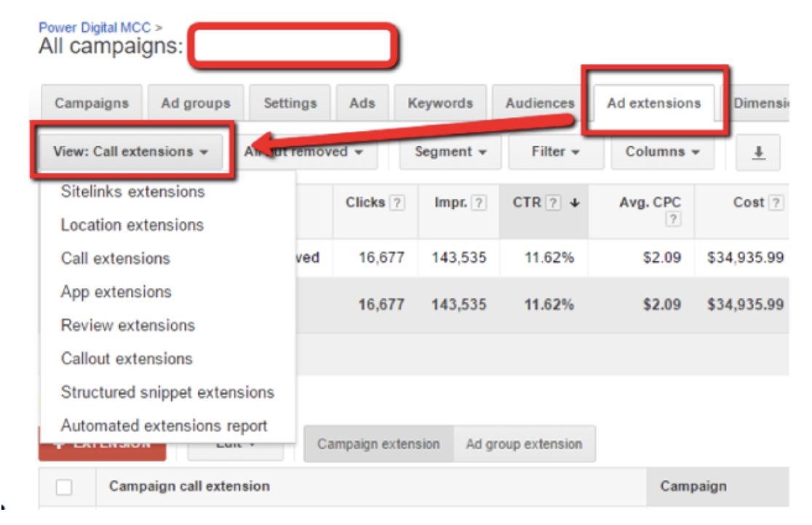Switch to Ad group extension view
This screenshot has width=812, height=525.
tap(524, 444)
